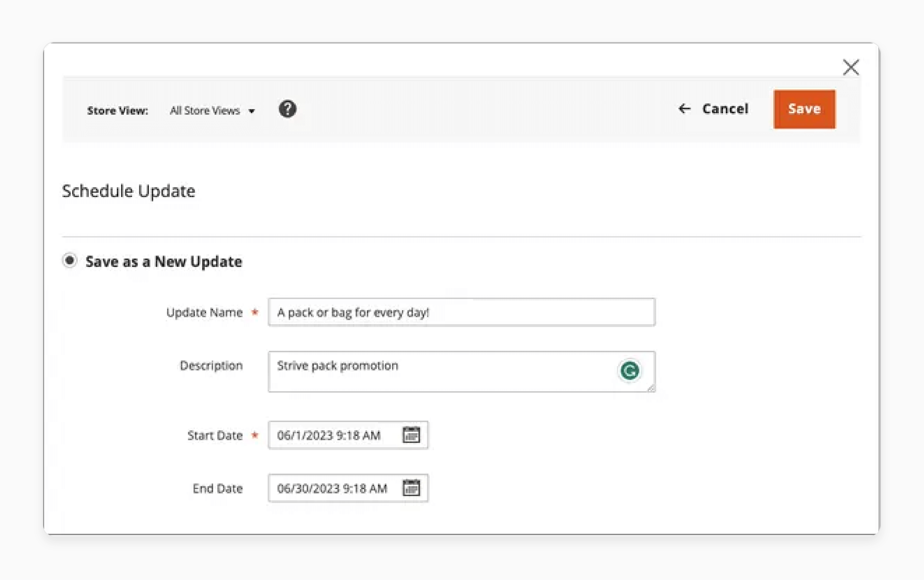Open the Start Date calendar picker
The width and height of the screenshot is (924, 580).
click(x=411, y=435)
